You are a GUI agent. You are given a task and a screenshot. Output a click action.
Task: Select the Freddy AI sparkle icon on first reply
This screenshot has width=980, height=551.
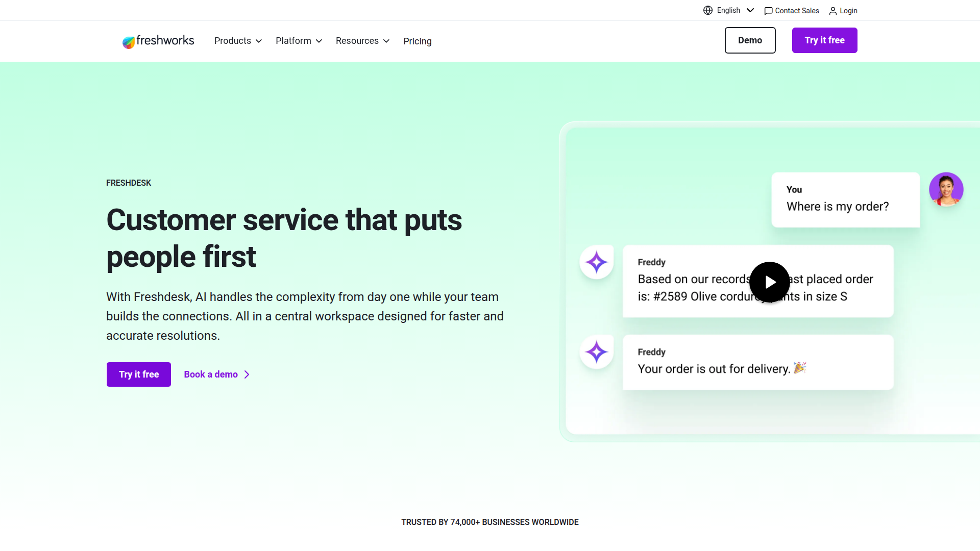click(x=596, y=262)
